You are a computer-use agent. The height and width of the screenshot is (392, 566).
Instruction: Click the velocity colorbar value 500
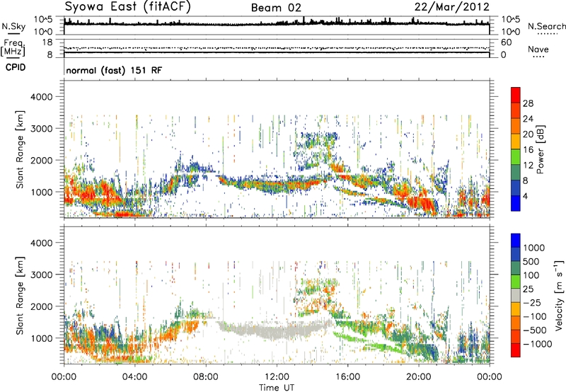531,261
